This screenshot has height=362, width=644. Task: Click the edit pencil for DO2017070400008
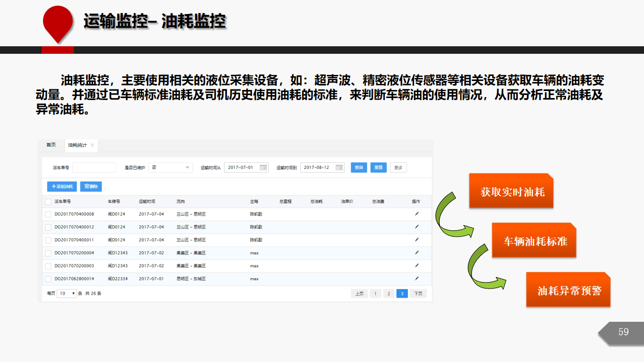[x=417, y=214]
